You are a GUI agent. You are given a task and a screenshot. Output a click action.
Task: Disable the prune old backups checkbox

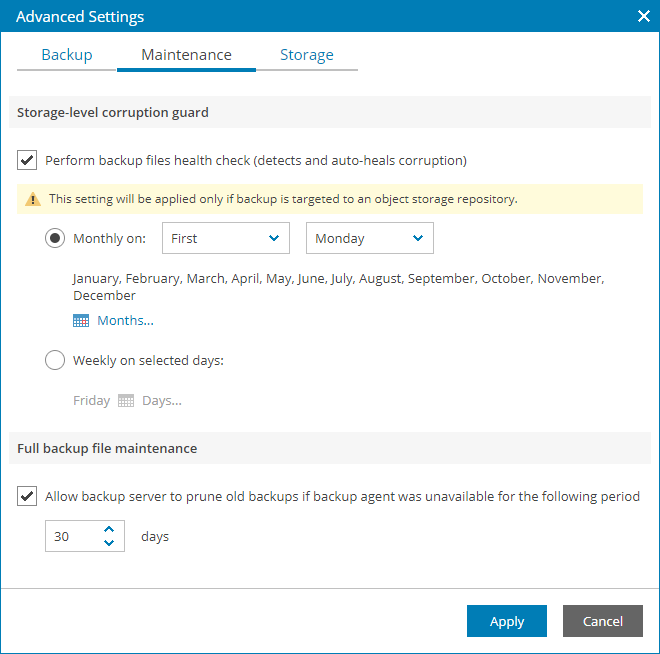27,496
